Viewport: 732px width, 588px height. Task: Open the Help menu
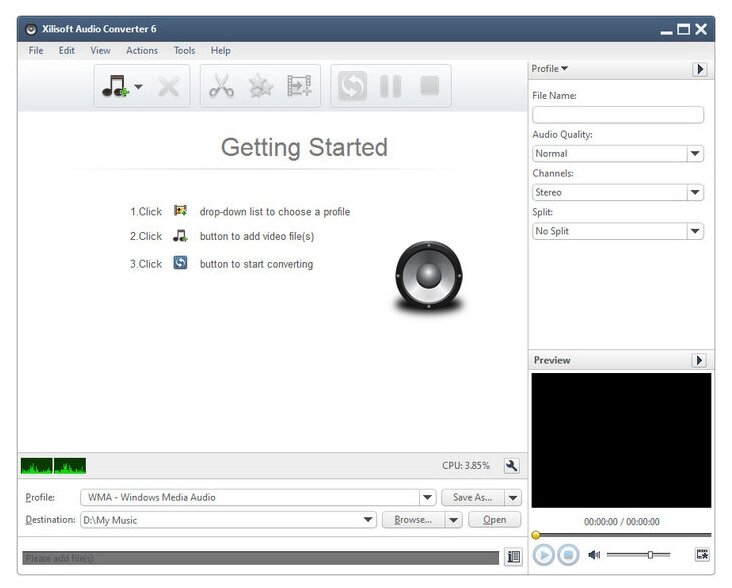click(x=220, y=50)
